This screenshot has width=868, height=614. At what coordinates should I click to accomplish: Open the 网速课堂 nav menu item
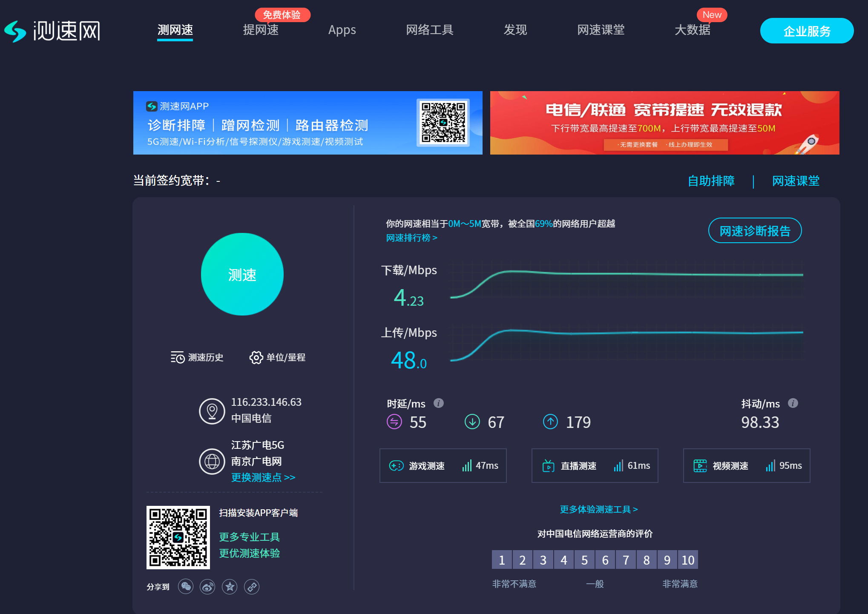601,30
